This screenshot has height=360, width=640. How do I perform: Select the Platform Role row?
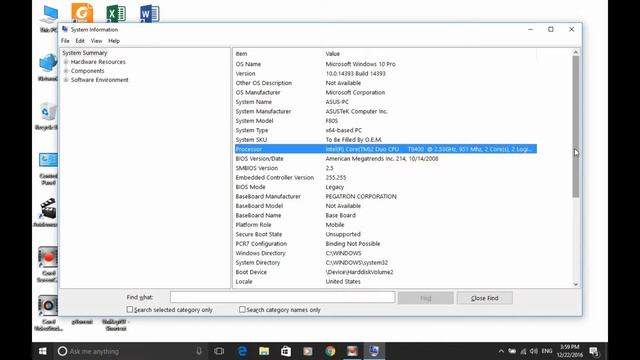point(386,225)
